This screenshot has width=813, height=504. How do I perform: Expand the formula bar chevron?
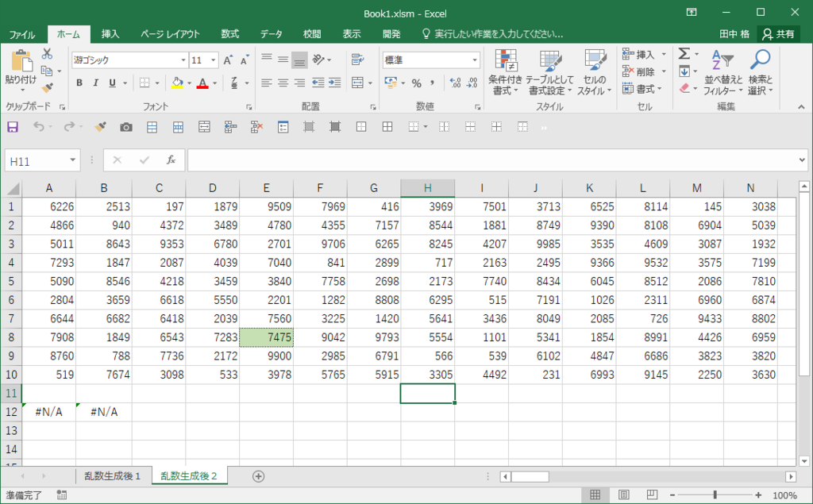point(802,160)
